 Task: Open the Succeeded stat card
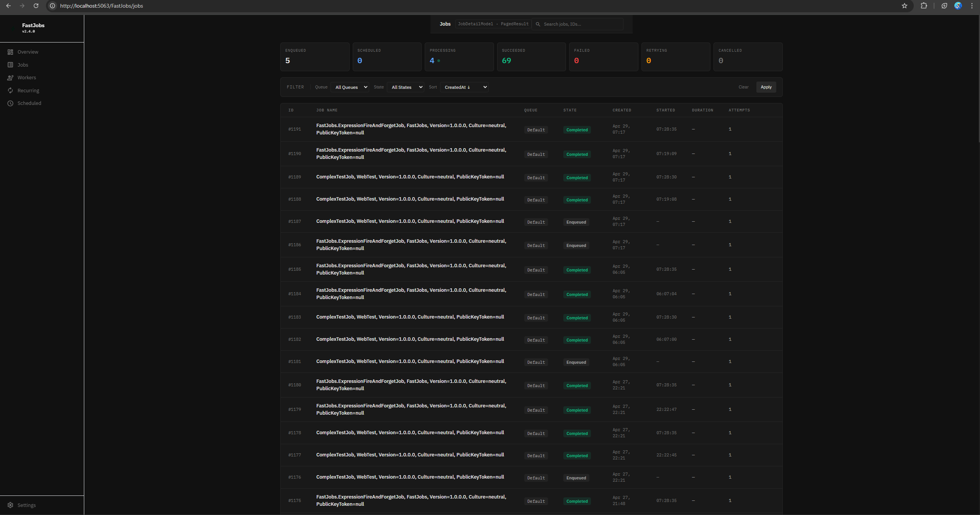(531, 57)
